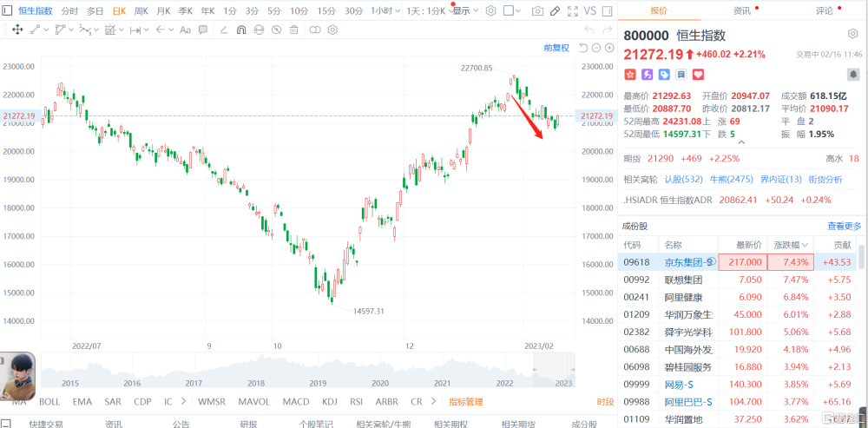The height and width of the screenshot is (428, 868).
Task: Toggle the left sidebar panel icon
Action: click(9, 11)
